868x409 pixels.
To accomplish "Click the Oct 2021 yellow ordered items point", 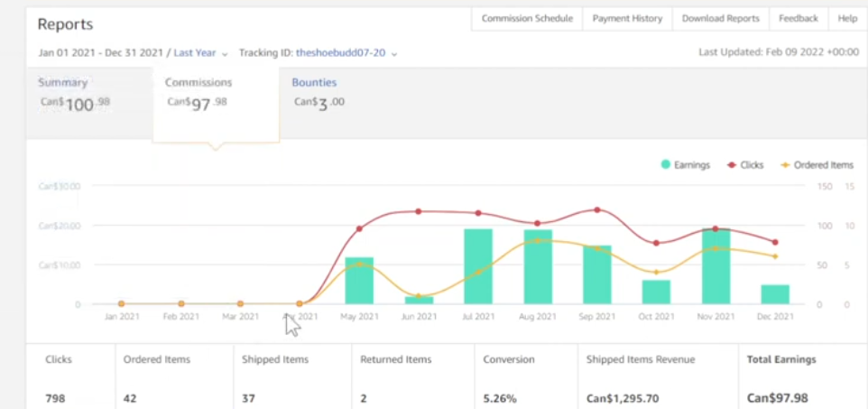I will pos(657,272).
